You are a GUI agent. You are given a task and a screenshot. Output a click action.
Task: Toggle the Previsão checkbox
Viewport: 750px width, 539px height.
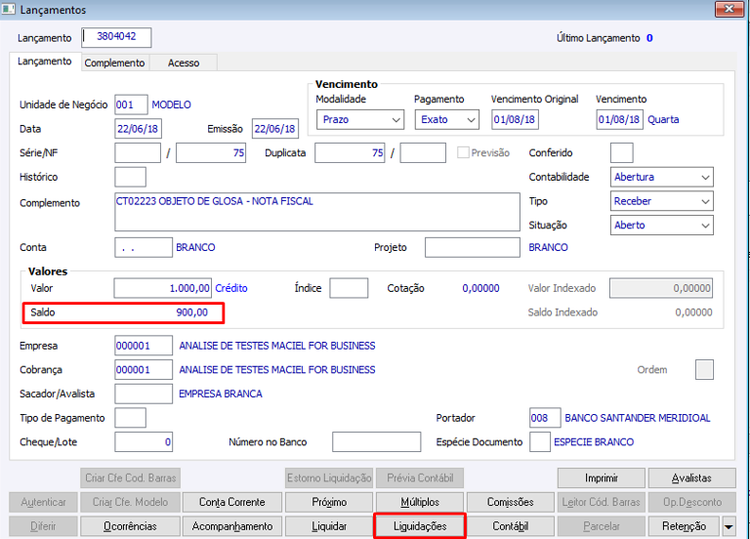point(463,153)
